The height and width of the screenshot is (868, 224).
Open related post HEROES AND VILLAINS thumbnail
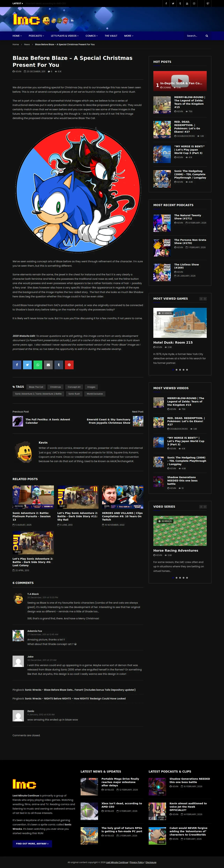tap(123, 497)
